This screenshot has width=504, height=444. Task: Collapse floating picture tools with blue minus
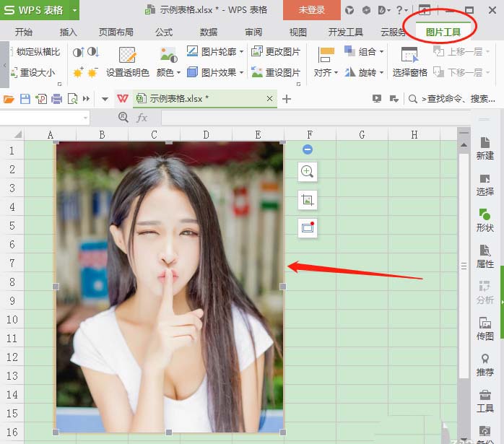[308, 149]
